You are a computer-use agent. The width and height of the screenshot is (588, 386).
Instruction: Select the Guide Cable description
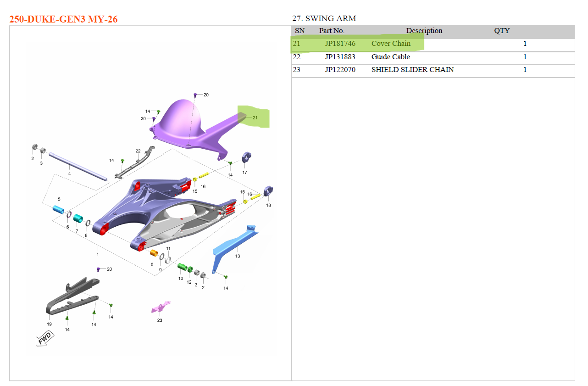(x=391, y=57)
